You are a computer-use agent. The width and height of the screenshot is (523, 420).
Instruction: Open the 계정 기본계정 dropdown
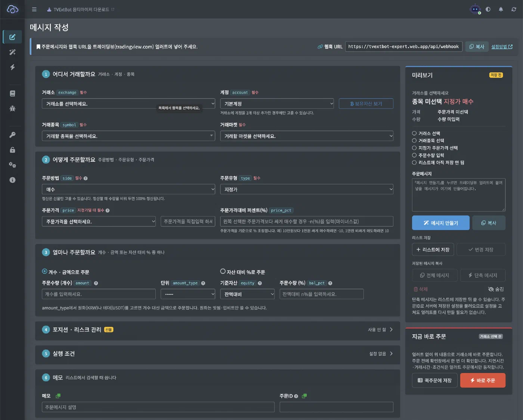click(277, 104)
